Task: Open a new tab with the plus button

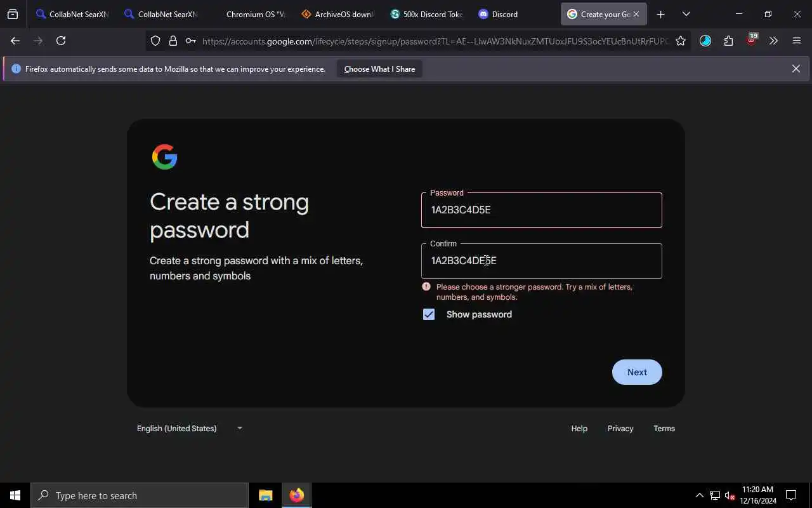Action: [x=660, y=14]
